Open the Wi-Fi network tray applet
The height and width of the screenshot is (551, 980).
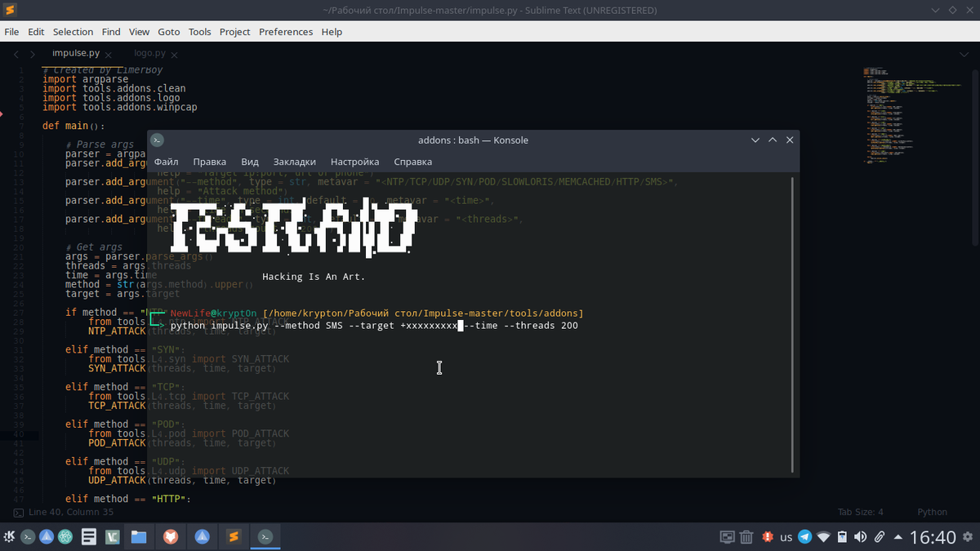[x=823, y=537]
